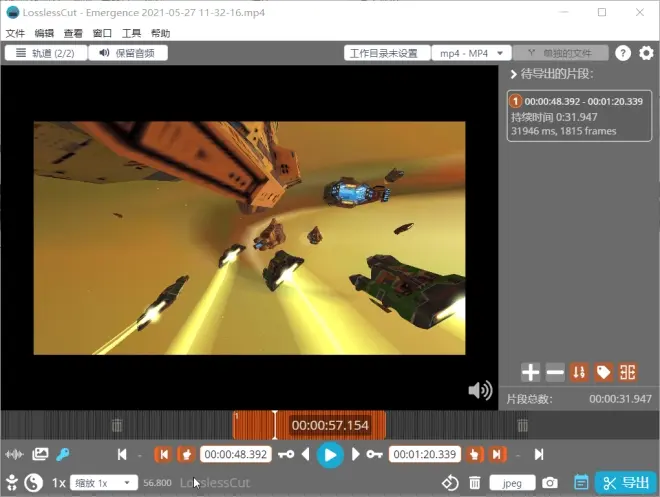Open the 轨道 (2/2) tracks panel

click(x=46, y=53)
